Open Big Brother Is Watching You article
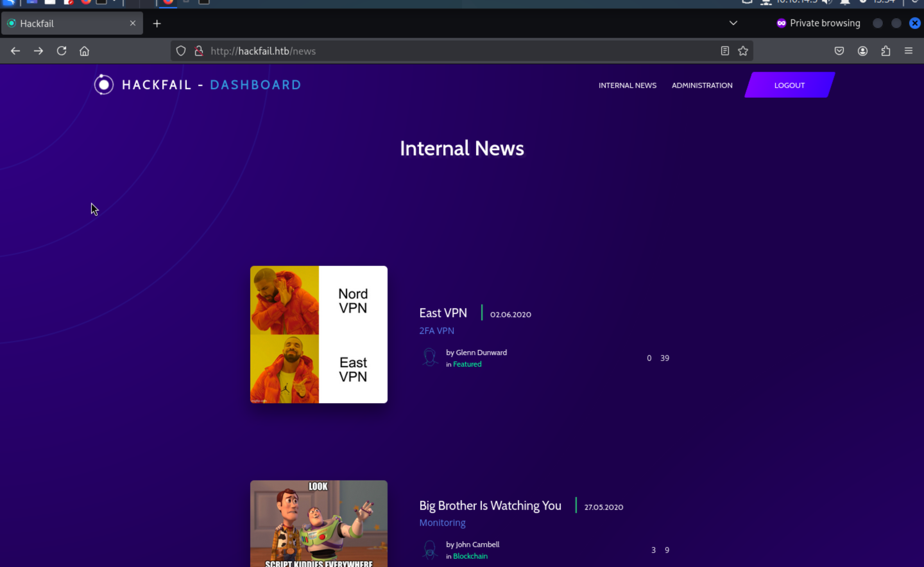Viewport: 924px width, 567px height. coord(490,505)
